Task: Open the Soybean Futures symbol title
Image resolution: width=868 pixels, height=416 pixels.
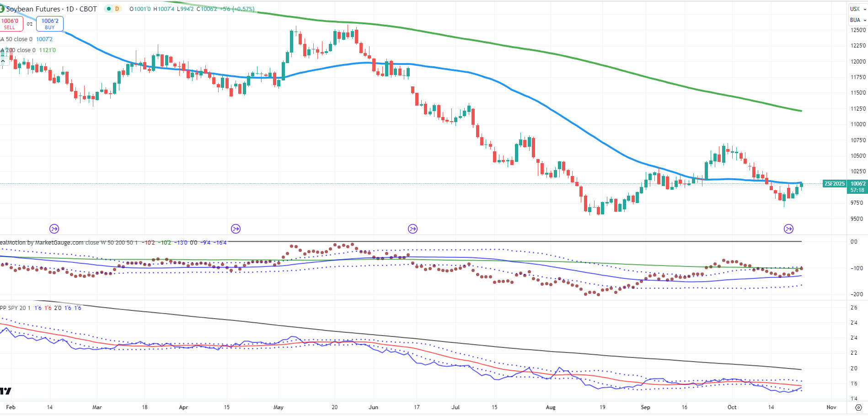Action: [51, 9]
